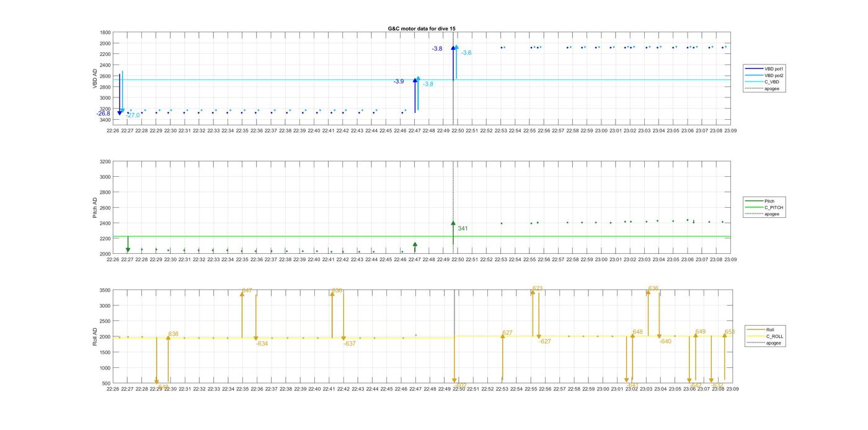
Task: Click the '2400' tick on the Pitch axis
Action: 105,223
